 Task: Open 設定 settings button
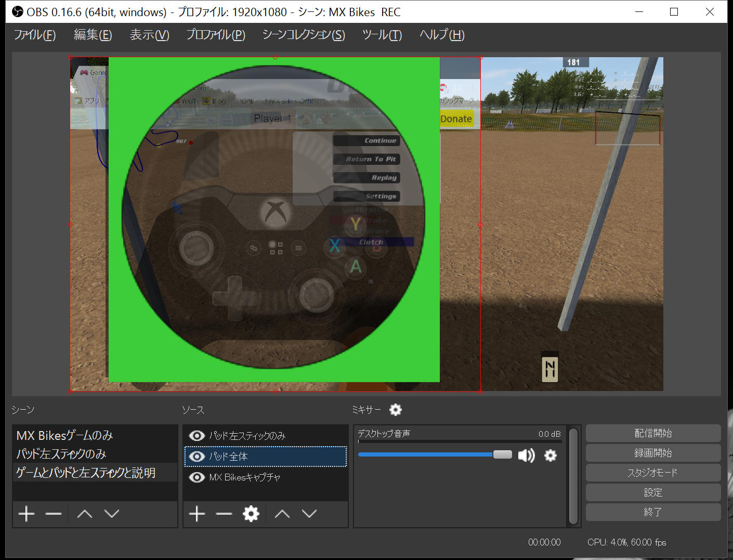(653, 492)
